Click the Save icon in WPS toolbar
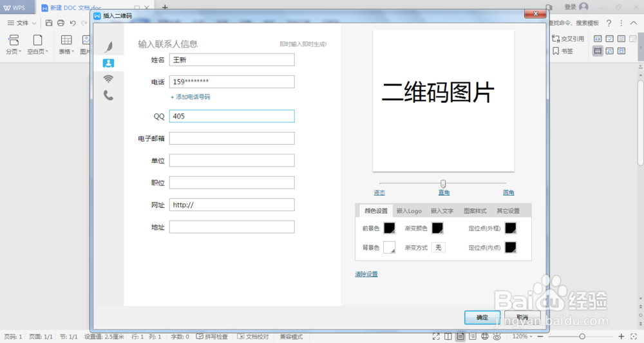 [x=49, y=23]
